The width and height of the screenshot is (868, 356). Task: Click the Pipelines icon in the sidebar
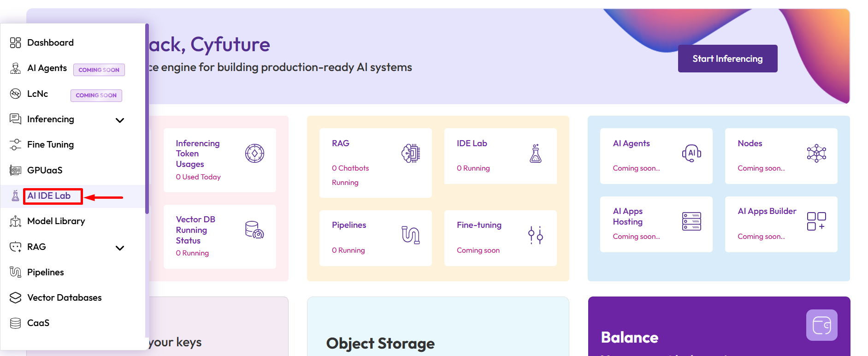tap(15, 272)
